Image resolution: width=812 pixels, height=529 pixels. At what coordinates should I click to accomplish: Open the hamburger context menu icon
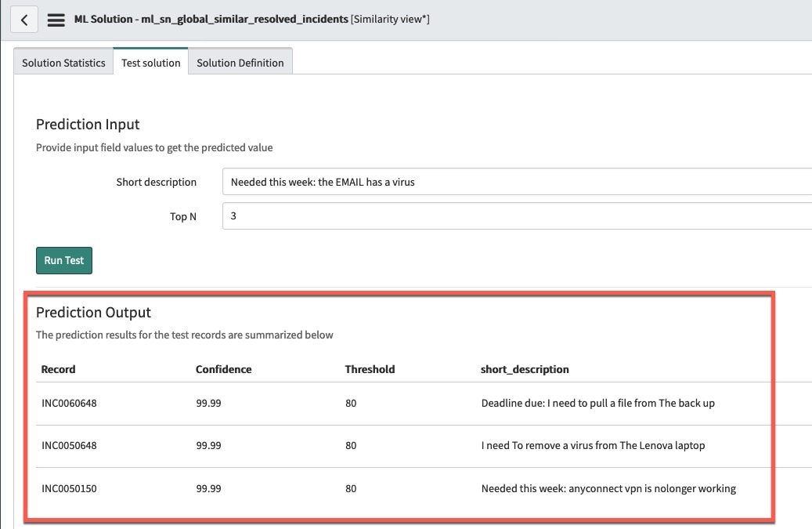tap(55, 20)
